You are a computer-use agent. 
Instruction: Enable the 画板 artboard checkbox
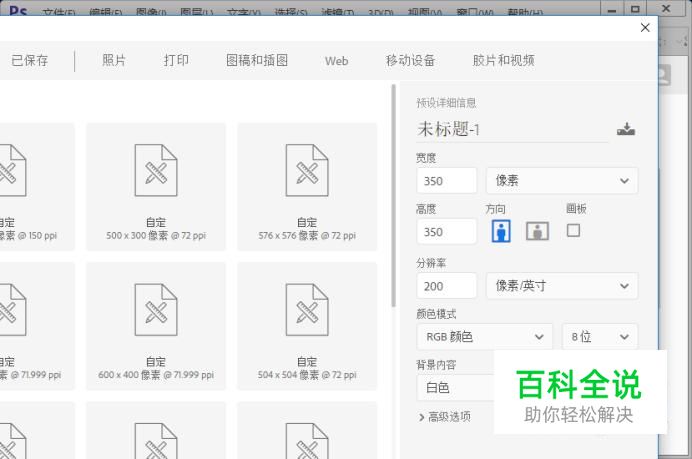click(573, 230)
